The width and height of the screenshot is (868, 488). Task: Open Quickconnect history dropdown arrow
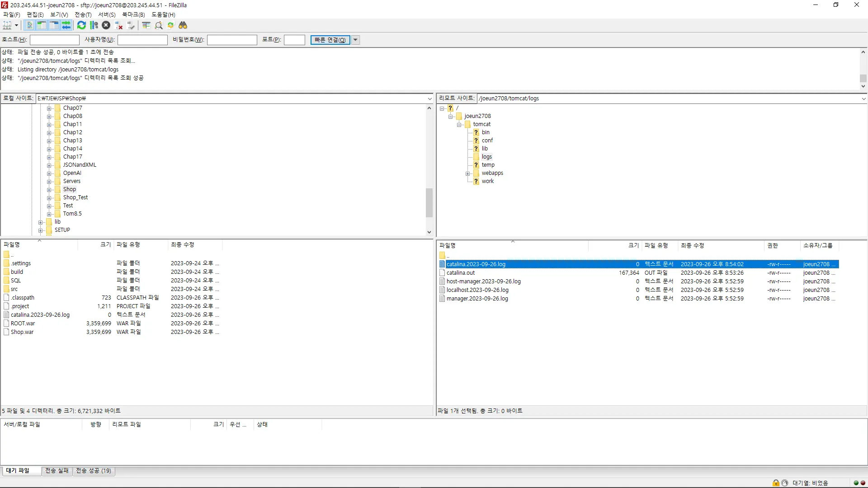tap(356, 40)
